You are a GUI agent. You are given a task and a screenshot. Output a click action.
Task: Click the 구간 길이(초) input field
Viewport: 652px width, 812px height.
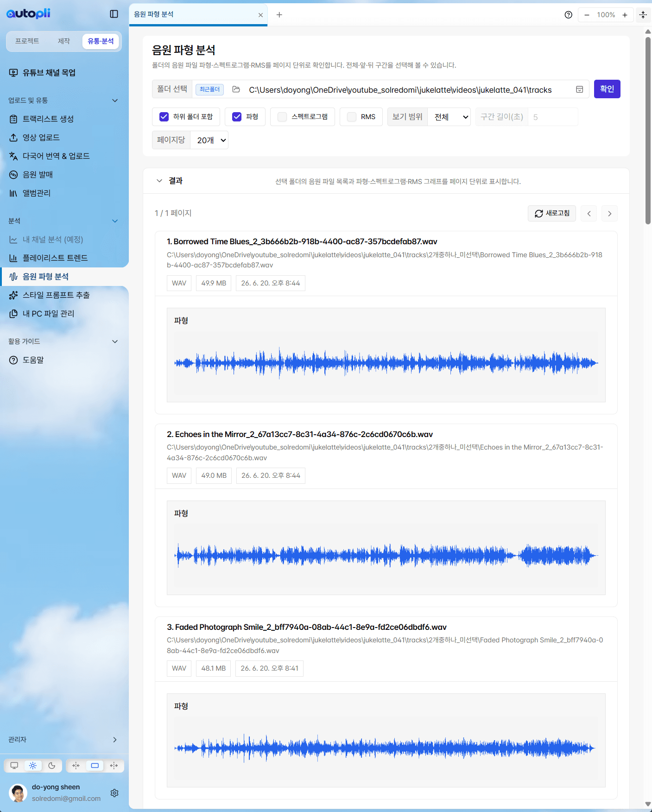point(553,117)
